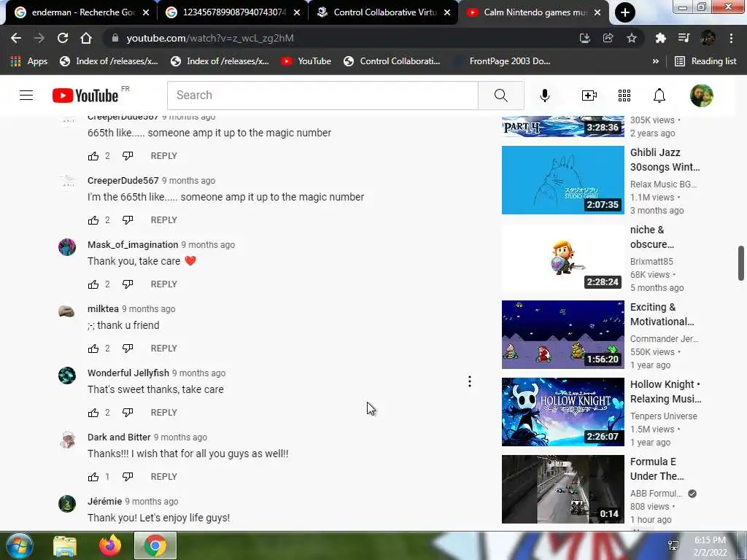Reply to the Mask_of_imagination comment
The height and width of the screenshot is (560, 747).
164,284
